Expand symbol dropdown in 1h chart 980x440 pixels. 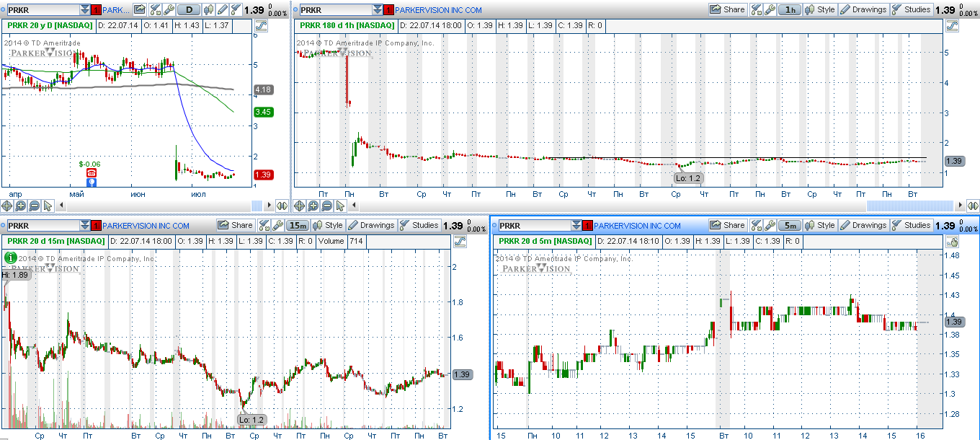click(378, 9)
